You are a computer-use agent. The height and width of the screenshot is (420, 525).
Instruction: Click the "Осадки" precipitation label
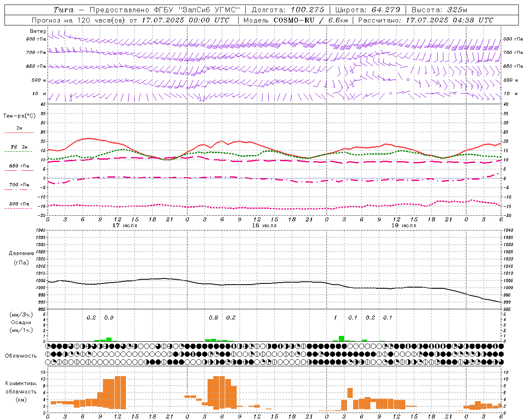tap(21, 322)
